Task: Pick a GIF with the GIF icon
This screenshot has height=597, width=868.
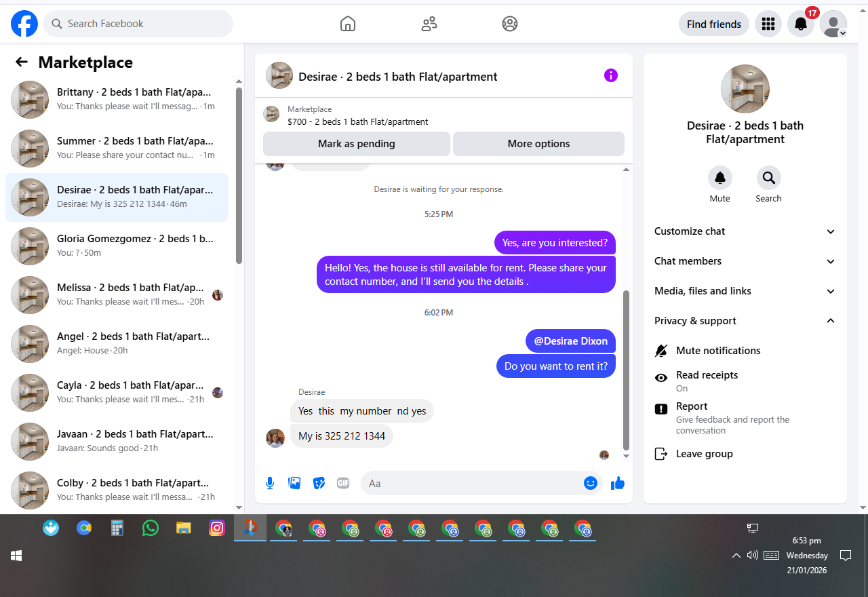Action: tap(343, 483)
